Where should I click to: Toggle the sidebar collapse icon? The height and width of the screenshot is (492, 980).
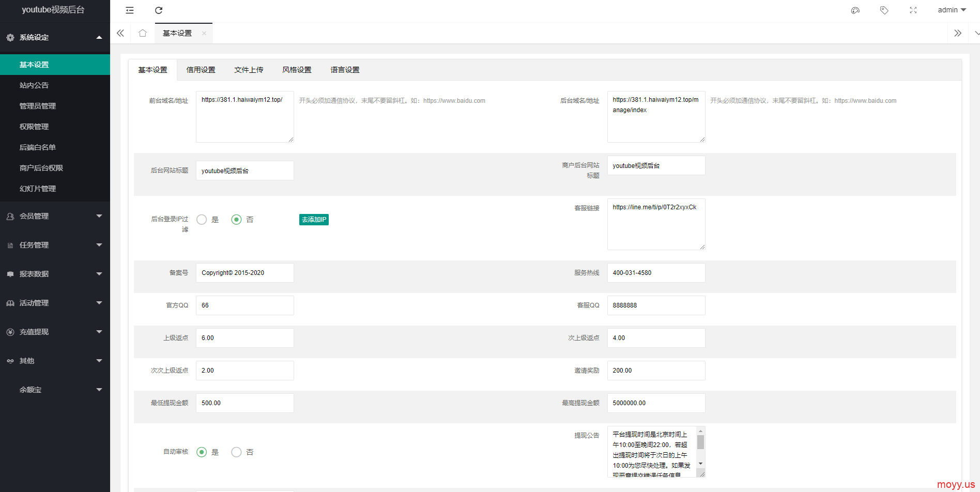pos(130,10)
